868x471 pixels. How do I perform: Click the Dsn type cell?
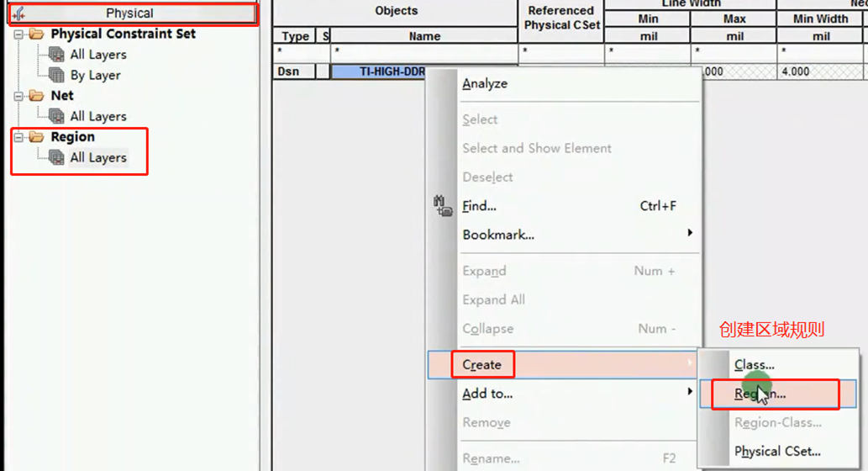click(x=294, y=71)
